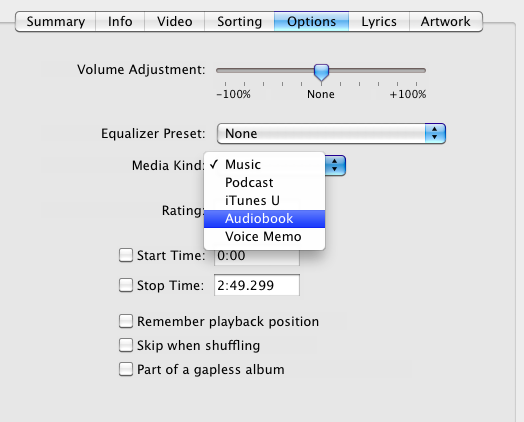Open the Equalizer Preset dropdown
The height and width of the screenshot is (422, 524).
pos(331,134)
